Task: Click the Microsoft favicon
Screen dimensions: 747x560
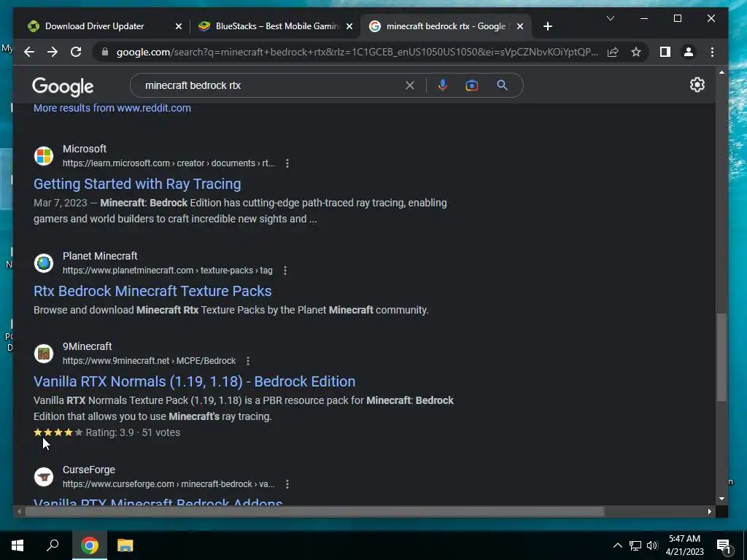Action: click(x=44, y=156)
